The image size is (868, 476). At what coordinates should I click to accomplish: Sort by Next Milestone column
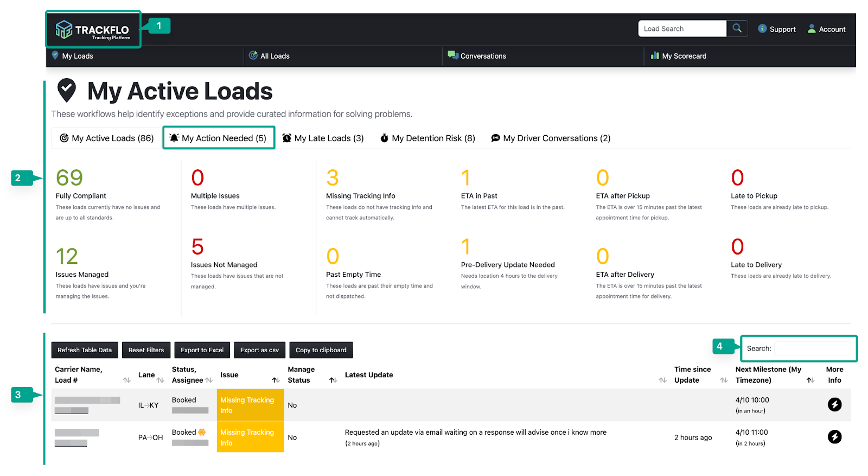(x=810, y=380)
